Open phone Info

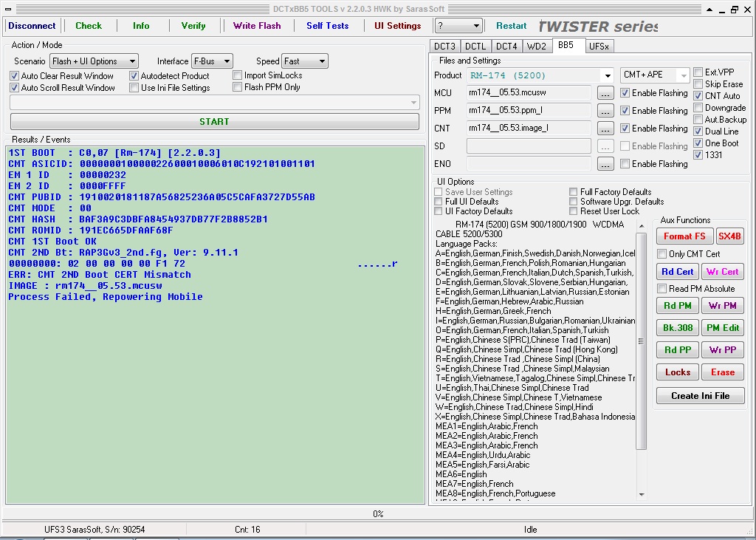(141, 26)
